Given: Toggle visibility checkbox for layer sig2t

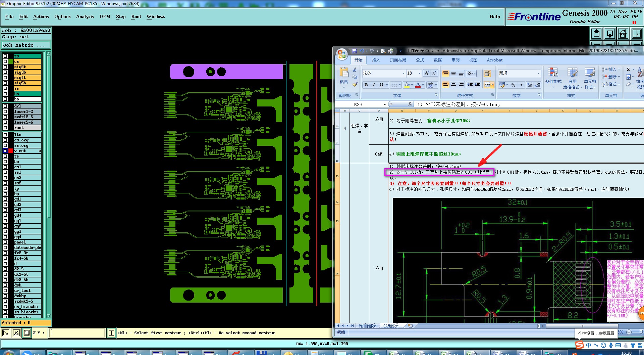Looking at the screenshot, I should pos(5,67).
